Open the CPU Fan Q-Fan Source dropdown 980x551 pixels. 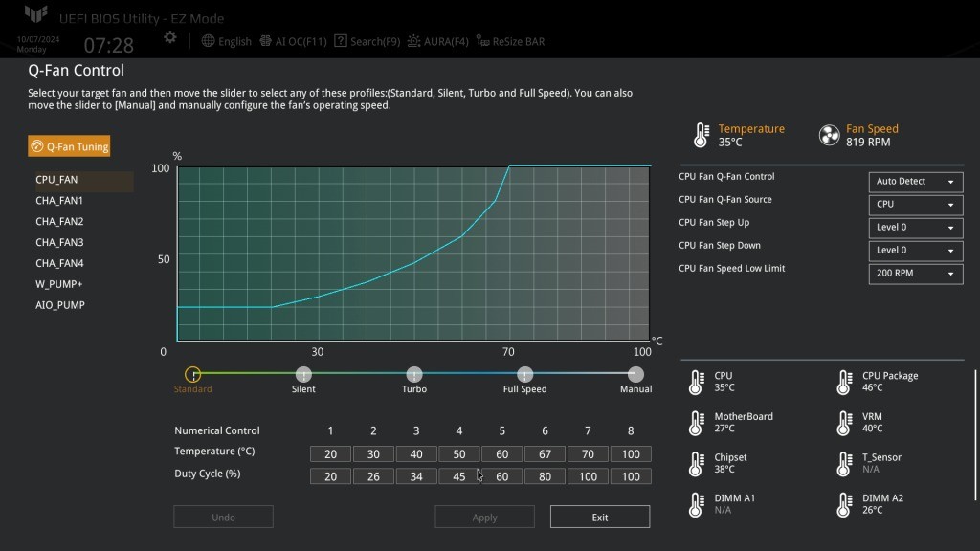point(915,205)
